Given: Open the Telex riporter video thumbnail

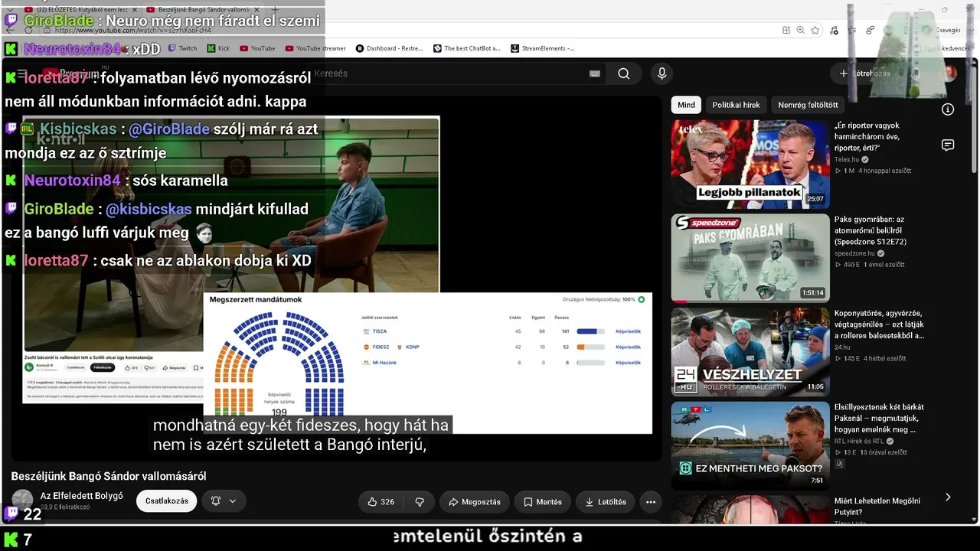Looking at the screenshot, I should [x=750, y=164].
